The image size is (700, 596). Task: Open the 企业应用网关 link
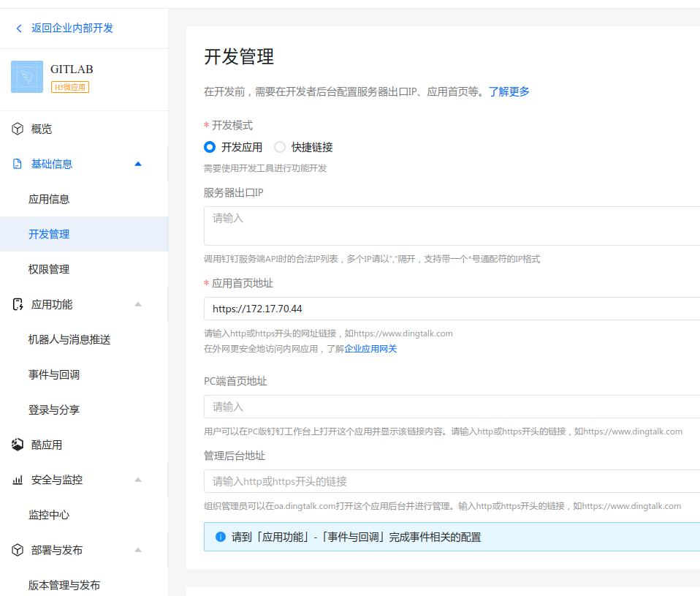(x=370, y=349)
